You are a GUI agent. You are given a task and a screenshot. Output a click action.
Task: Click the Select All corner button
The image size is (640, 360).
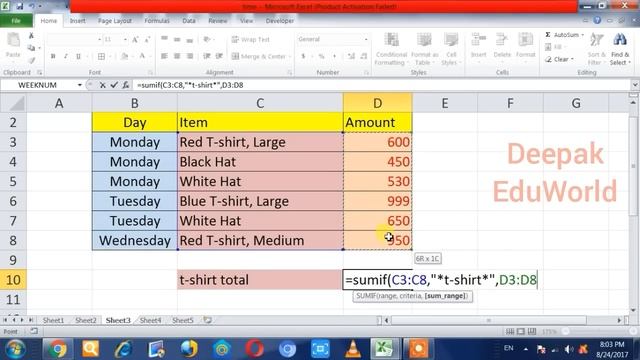[13, 103]
